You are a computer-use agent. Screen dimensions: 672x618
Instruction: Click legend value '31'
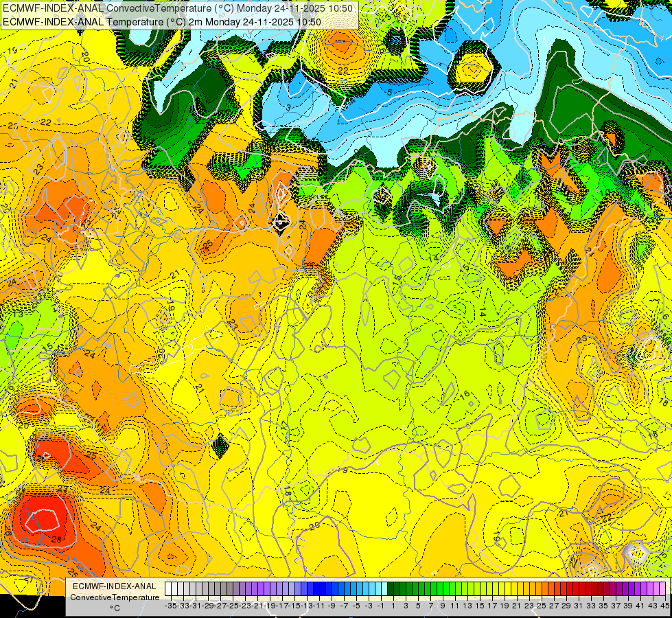[579, 606]
